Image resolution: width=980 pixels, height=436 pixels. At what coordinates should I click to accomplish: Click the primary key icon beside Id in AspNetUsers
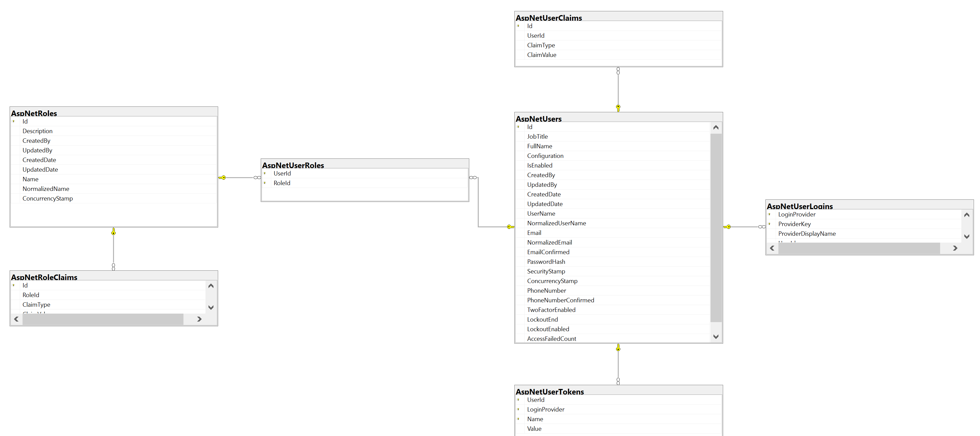518,127
